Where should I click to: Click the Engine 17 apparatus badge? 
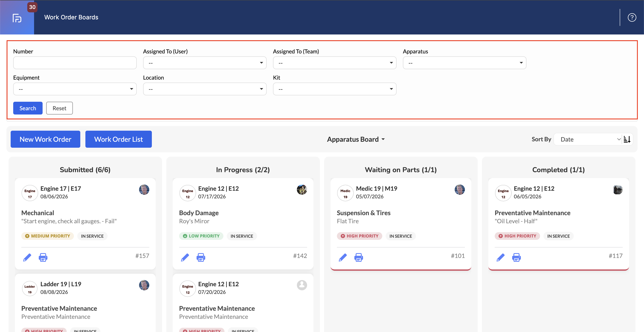[x=30, y=193]
